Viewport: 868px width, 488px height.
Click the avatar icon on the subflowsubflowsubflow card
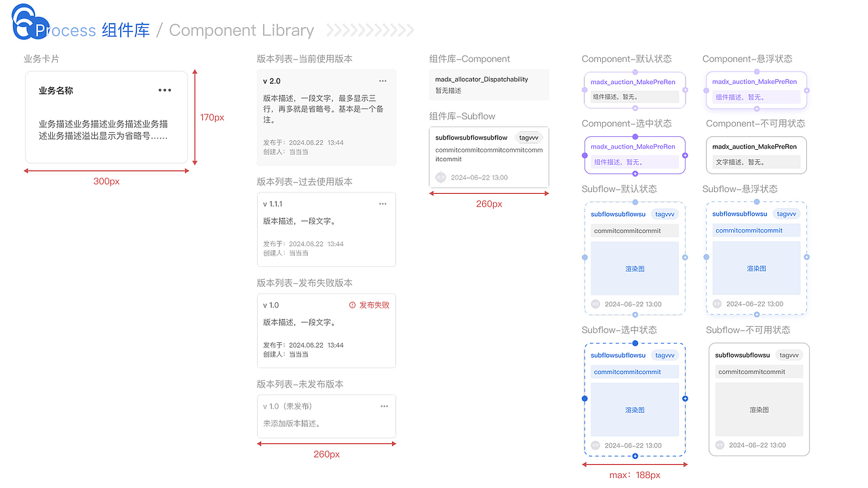(442, 177)
